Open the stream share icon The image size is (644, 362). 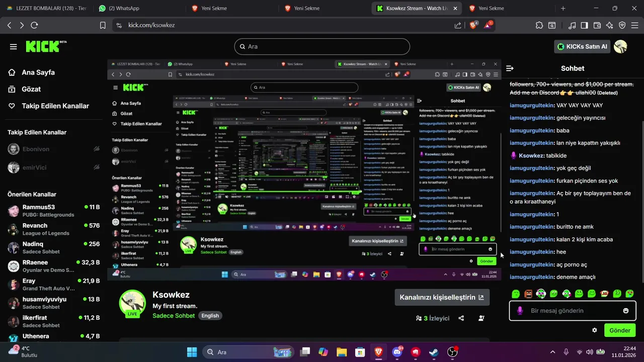(x=461, y=318)
